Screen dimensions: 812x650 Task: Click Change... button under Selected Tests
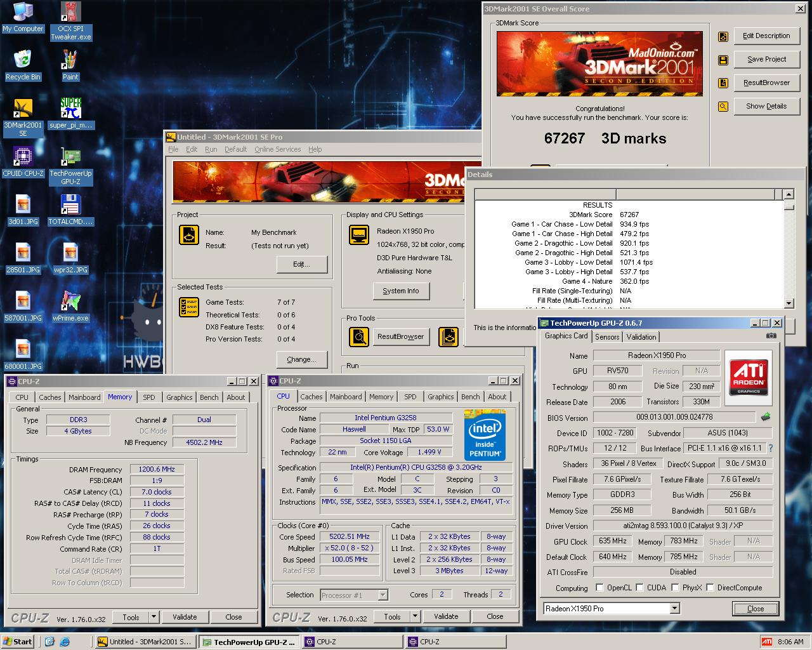point(301,359)
